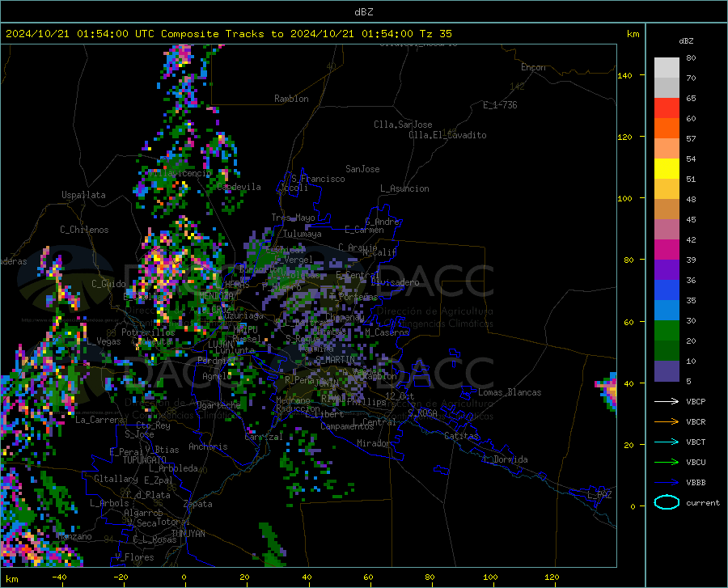The image size is (728, 588).
Task: Select the yellow 51 dBZ color swatch
Action: point(667,169)
